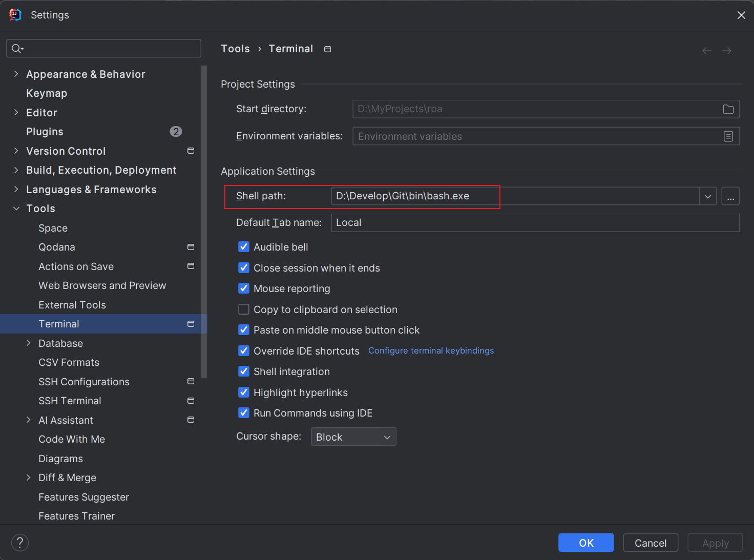The height and width of the screenshot is (560, 754).
Task: Open environment variables list editor icon
Action: pos(728,136)
